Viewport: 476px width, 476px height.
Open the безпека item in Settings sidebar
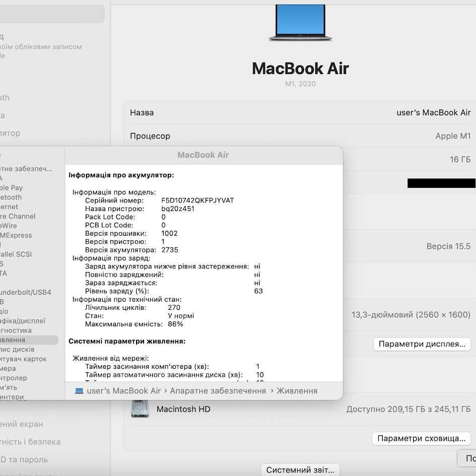pos(30,442)
